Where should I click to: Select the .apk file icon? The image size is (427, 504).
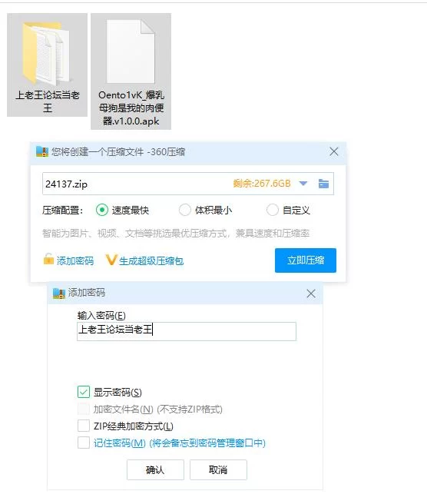click(131, 51)
